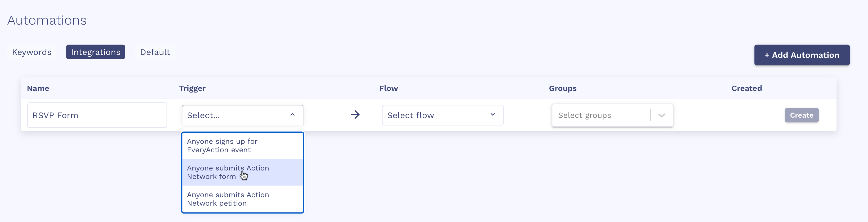
Task: Open the Select flow dropdown
Action: [x=442, y=115]
